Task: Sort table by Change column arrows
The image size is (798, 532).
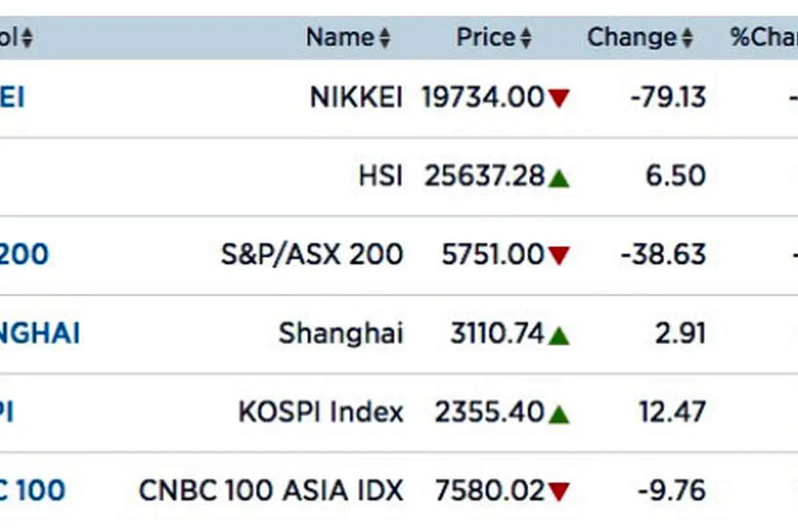Action: pos(687,38)
